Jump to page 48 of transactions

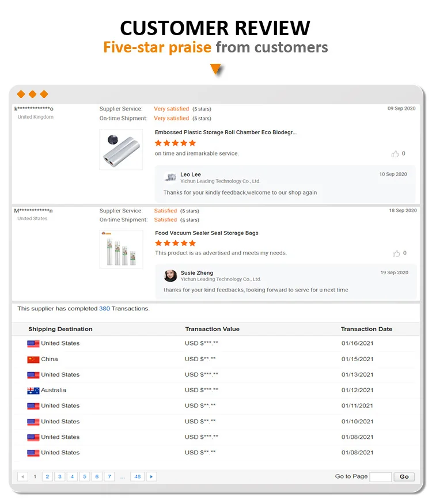137,477
